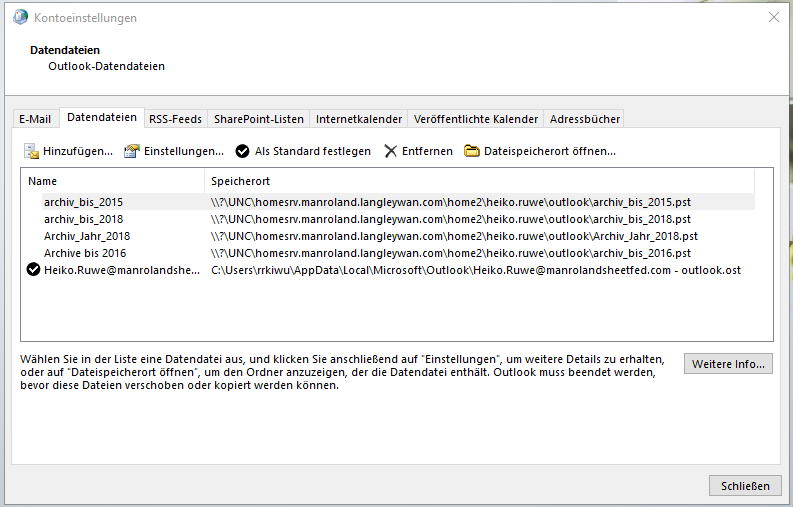Click the Hinzufügen add data file icon
This screenshot has height=507, width=793.
[x=31, y=151]
